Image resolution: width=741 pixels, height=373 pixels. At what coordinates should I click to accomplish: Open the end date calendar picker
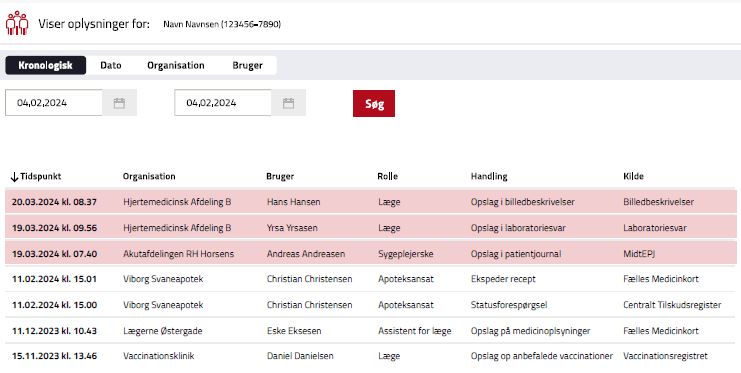(x=288, y=103)
